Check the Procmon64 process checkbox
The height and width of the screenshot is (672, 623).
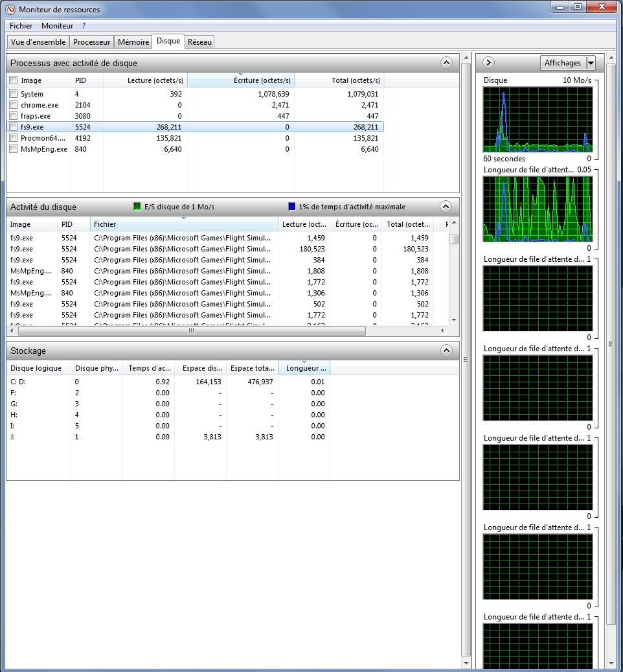tap(14, 138)
